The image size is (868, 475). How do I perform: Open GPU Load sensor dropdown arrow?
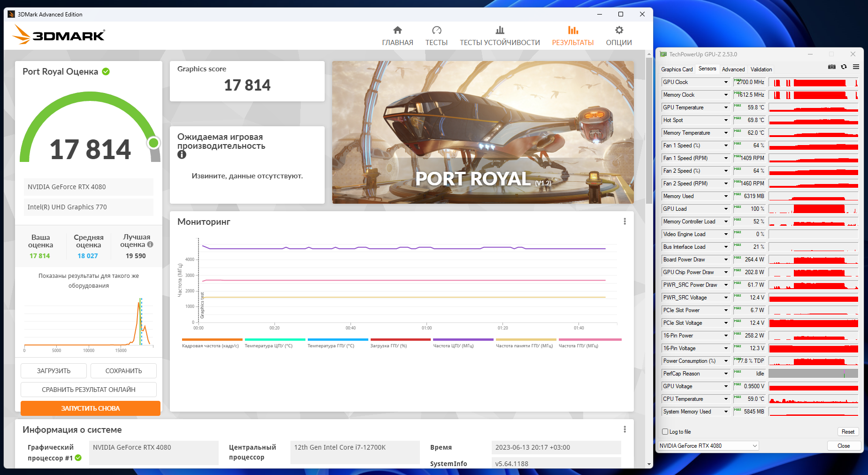726,209
